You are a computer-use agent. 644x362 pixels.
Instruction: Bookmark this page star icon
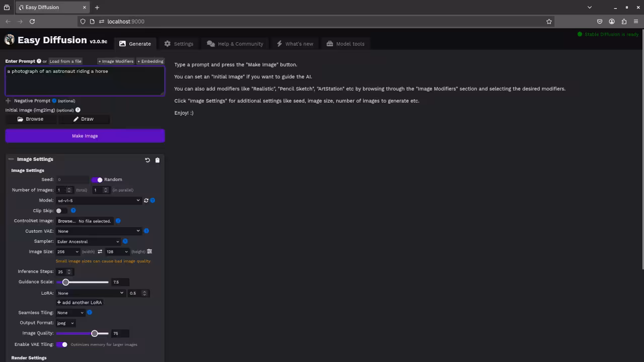(549, 22)
